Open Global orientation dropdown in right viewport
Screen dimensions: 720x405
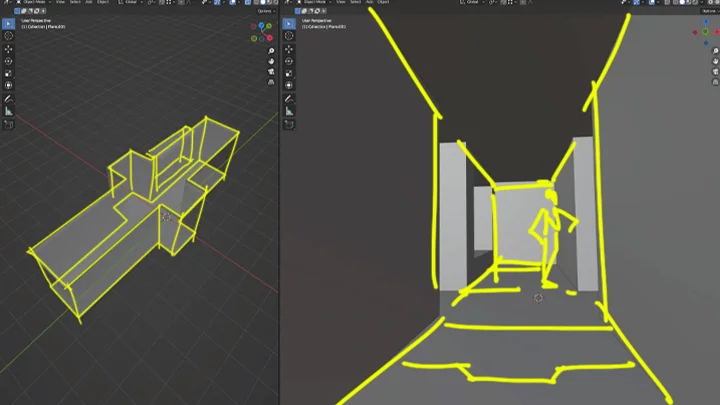click(472, 2)
